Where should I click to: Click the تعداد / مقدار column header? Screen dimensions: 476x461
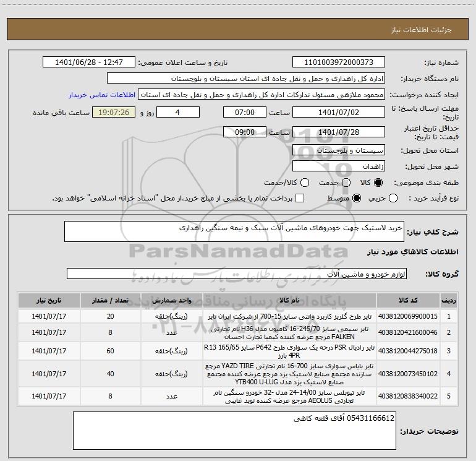[110, 300]
